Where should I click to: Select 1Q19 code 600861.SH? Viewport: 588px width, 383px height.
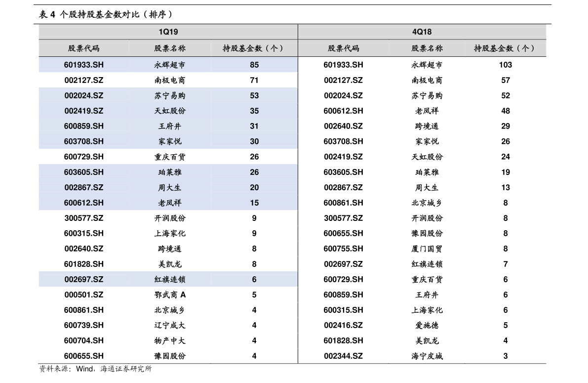pyautogui.click(x=83, y=310)
